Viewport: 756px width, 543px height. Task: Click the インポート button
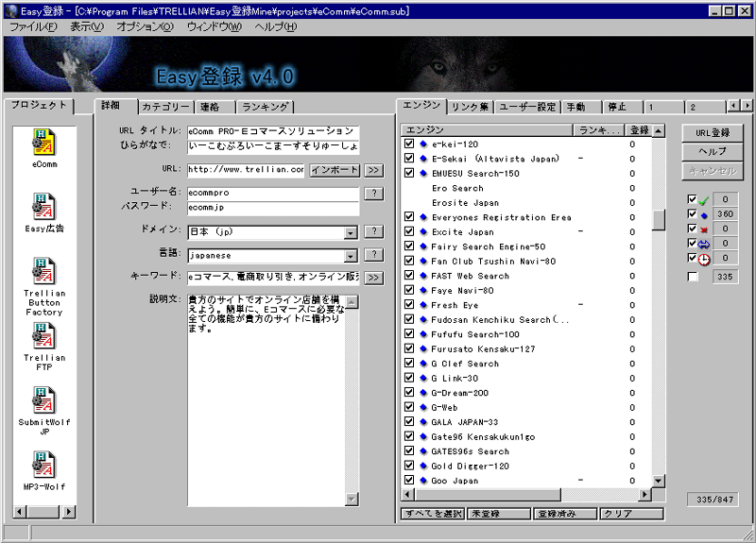[335, 170]
